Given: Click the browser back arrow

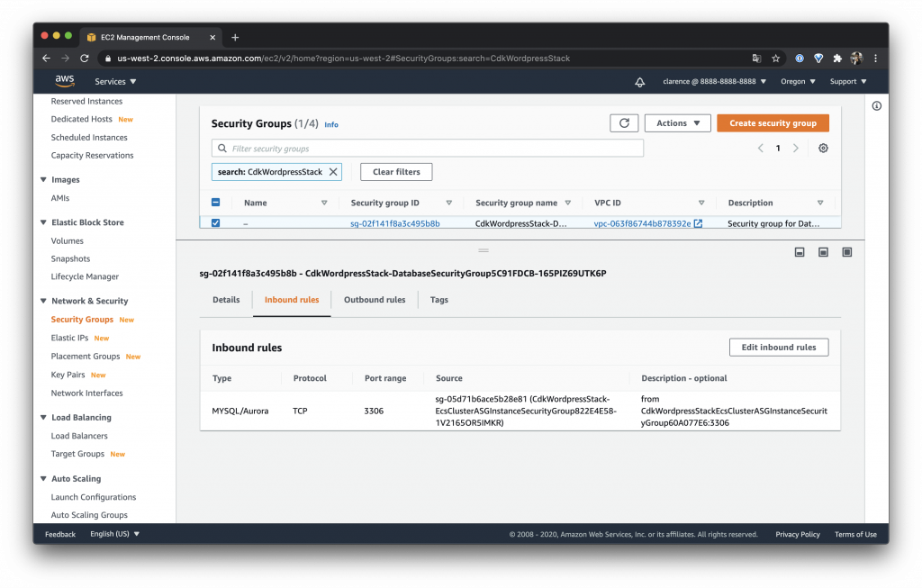Looking at the screenshot, I should 47,59.
